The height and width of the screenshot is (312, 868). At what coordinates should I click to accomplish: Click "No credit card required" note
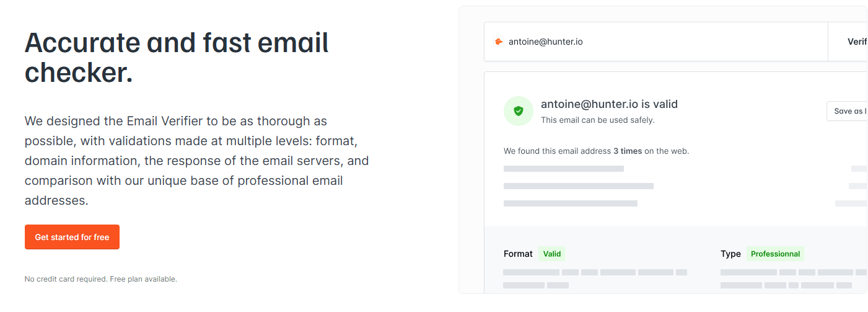101,279
